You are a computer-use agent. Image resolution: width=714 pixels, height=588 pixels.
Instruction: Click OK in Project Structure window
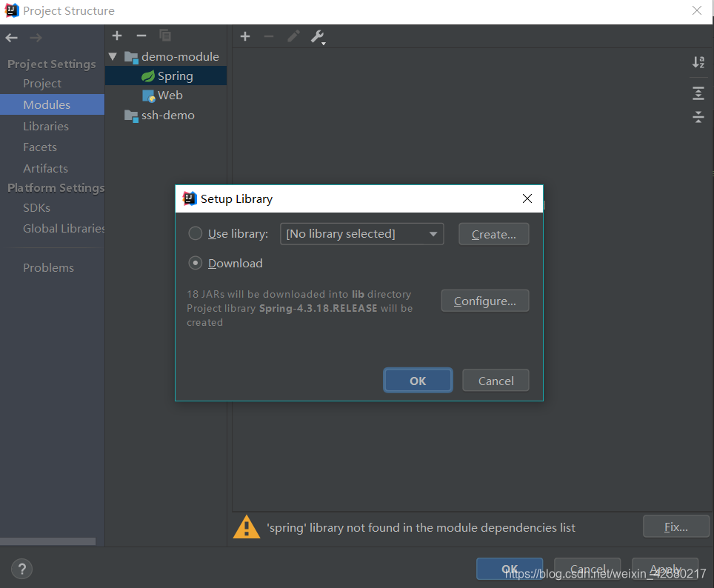tap(510, 569)
